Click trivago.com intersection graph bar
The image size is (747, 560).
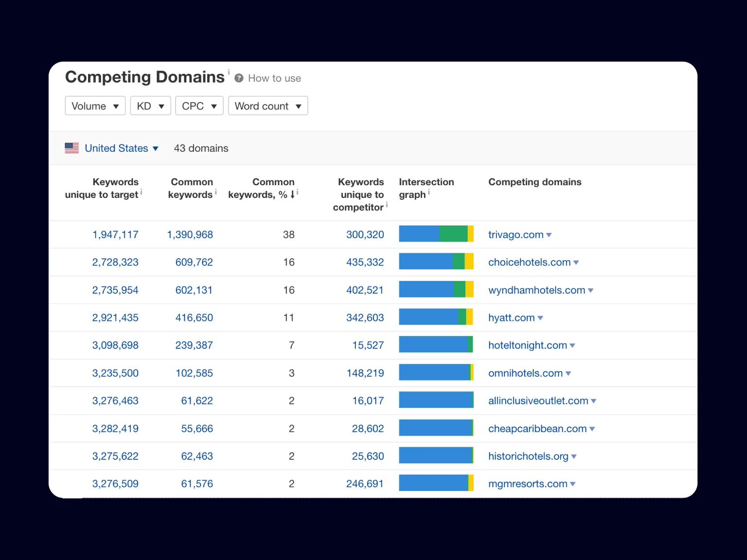pos(436,234)
